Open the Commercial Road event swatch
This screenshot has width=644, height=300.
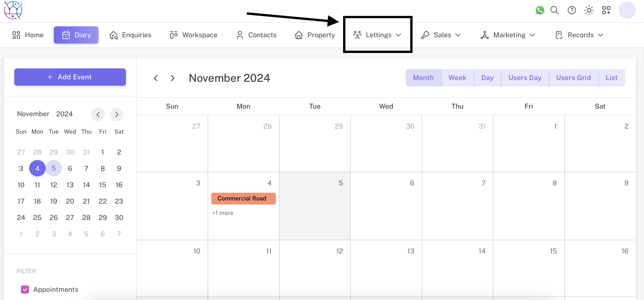pyautogui.click(x=243, y=198)
